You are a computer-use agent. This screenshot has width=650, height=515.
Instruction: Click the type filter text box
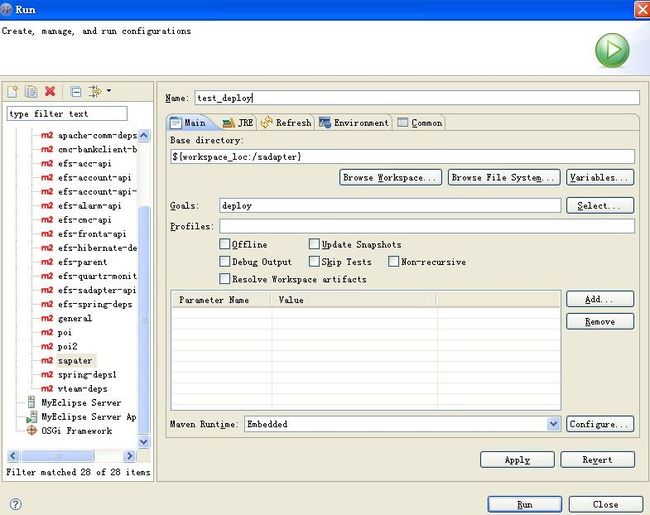coord(67,114)
